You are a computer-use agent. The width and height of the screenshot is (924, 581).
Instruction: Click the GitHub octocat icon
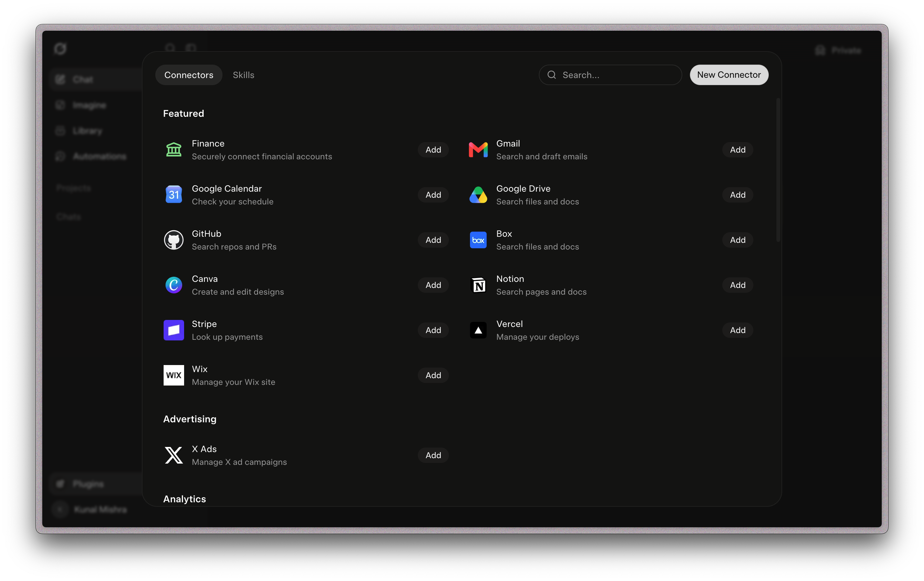point(174,240)
